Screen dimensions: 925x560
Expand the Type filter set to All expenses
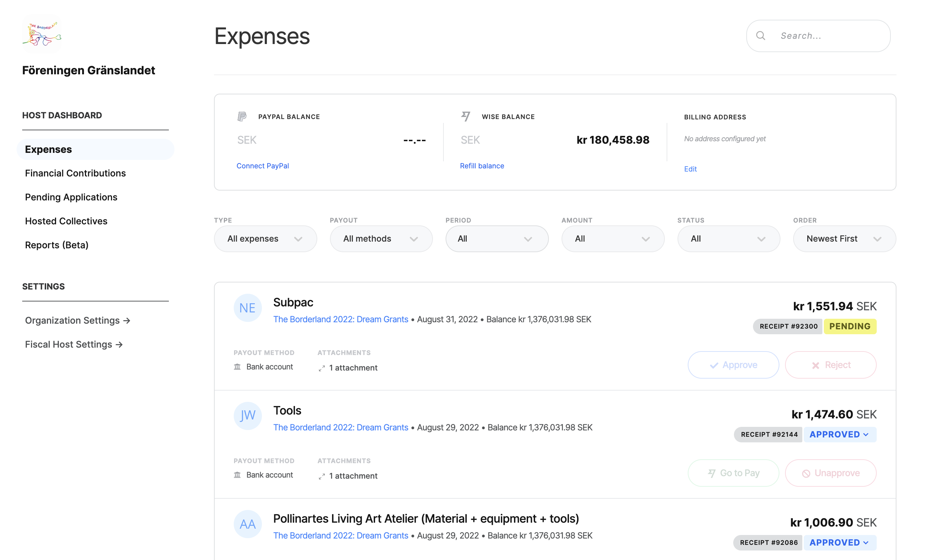click(x=265, y=239)
